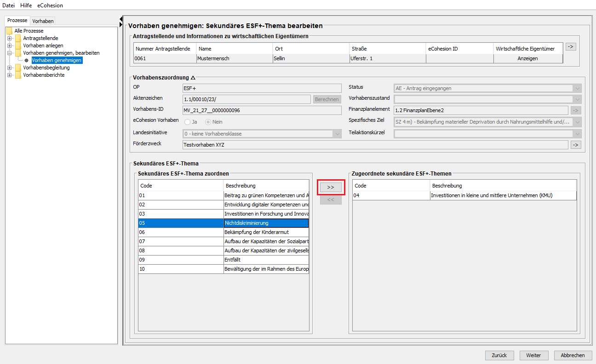Viewport: 596px width, 364px height.
Task: Click the << remove theme button
Action: [331, 200]
